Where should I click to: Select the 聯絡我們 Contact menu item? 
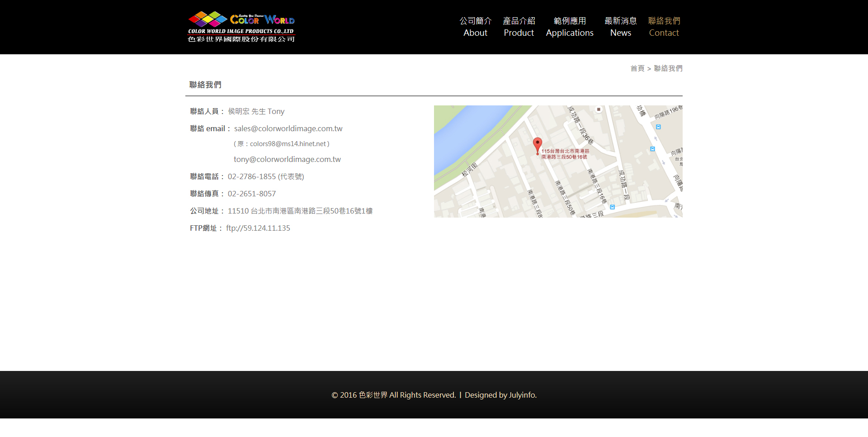664,27
